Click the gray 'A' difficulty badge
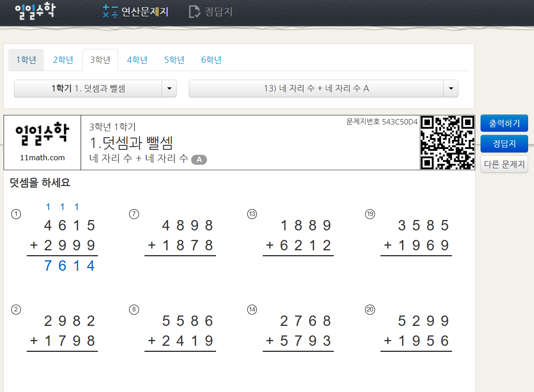Viewport: 534px width, 392px height. 199,159
